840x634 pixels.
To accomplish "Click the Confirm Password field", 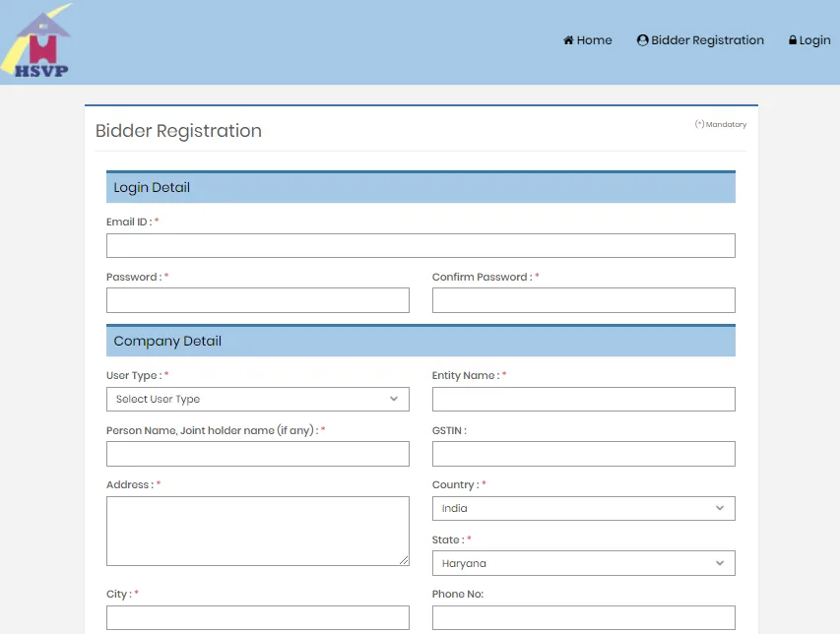I will (583, 300).
